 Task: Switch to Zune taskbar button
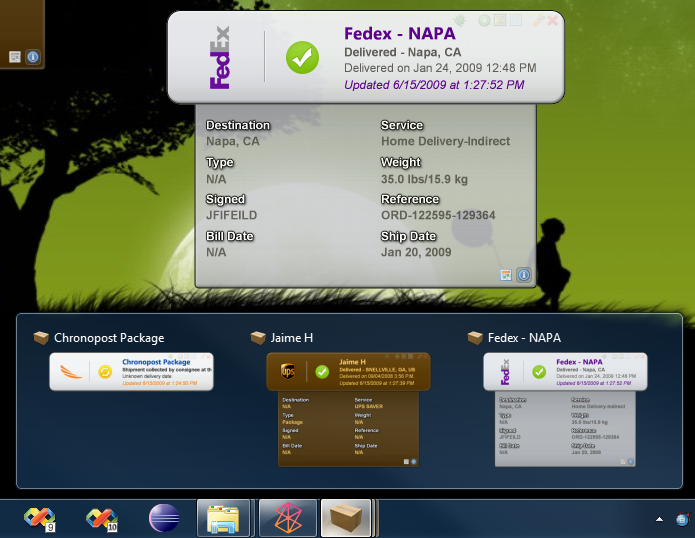(288, 518)
